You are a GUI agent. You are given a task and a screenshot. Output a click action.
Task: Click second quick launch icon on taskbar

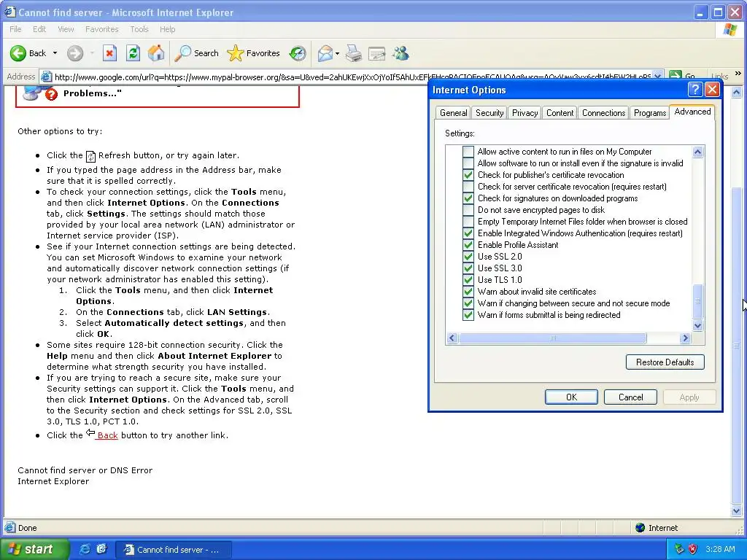(101, 549)
